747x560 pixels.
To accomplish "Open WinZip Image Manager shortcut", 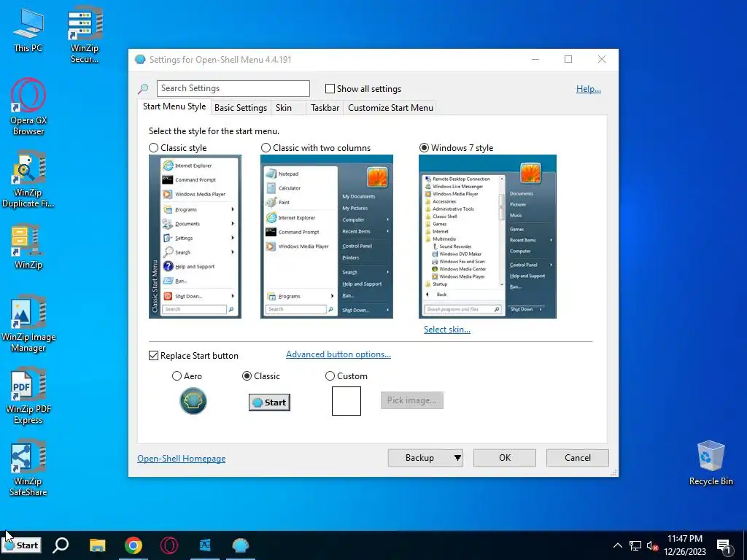I will tap(28, 324).
